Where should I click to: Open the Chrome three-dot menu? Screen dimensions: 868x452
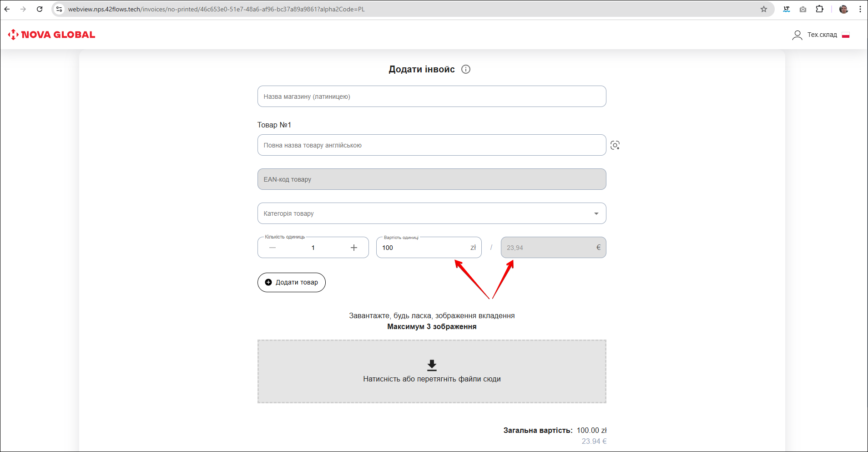pyautogui.click(x=860, y=9)
